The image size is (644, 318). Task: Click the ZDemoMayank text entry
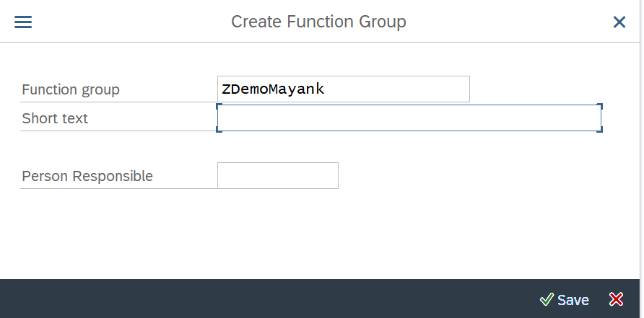(x=273, y=89)
